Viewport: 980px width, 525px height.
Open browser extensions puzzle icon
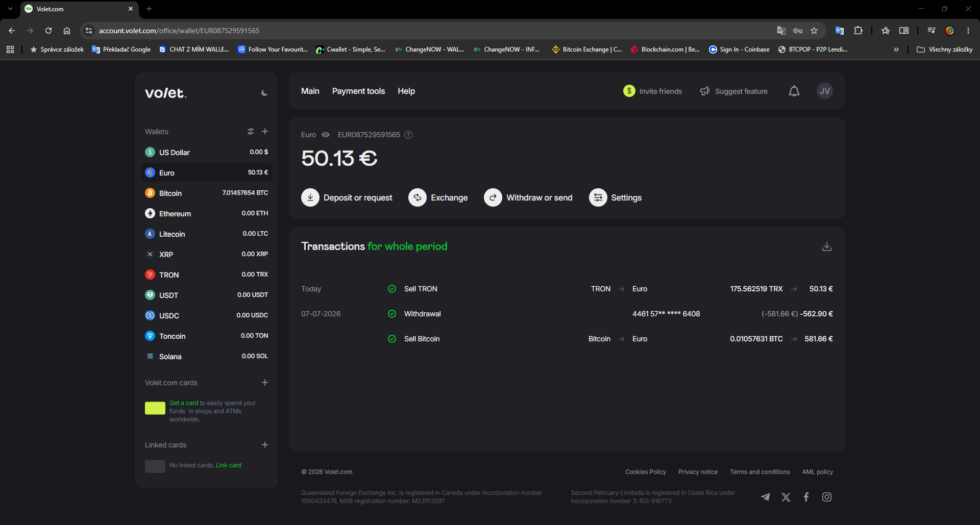[859, 31]
